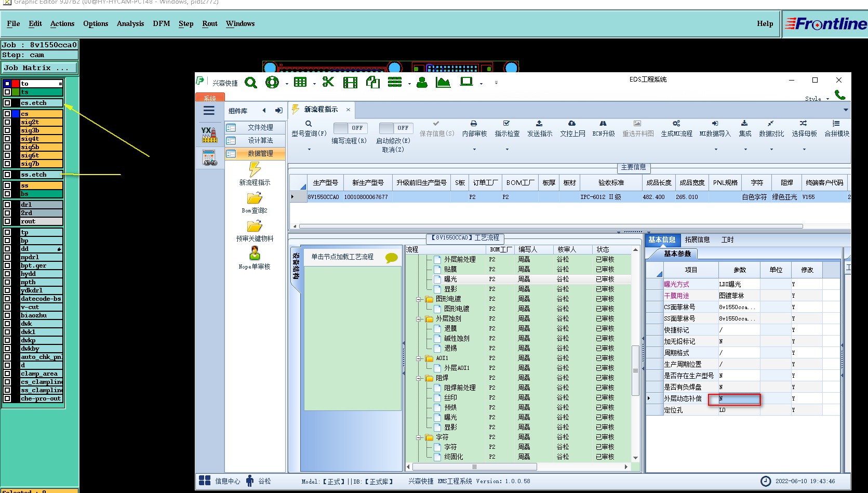This screenshot has width=868, height=493.
Task: Collapse the 字符 tree folder
Action: coord(419,437)
